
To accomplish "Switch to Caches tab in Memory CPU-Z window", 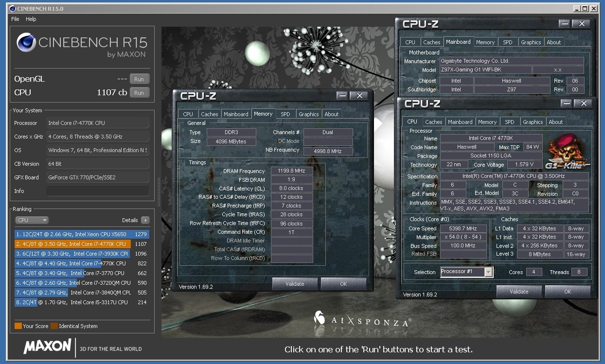I will coord(210,114).
